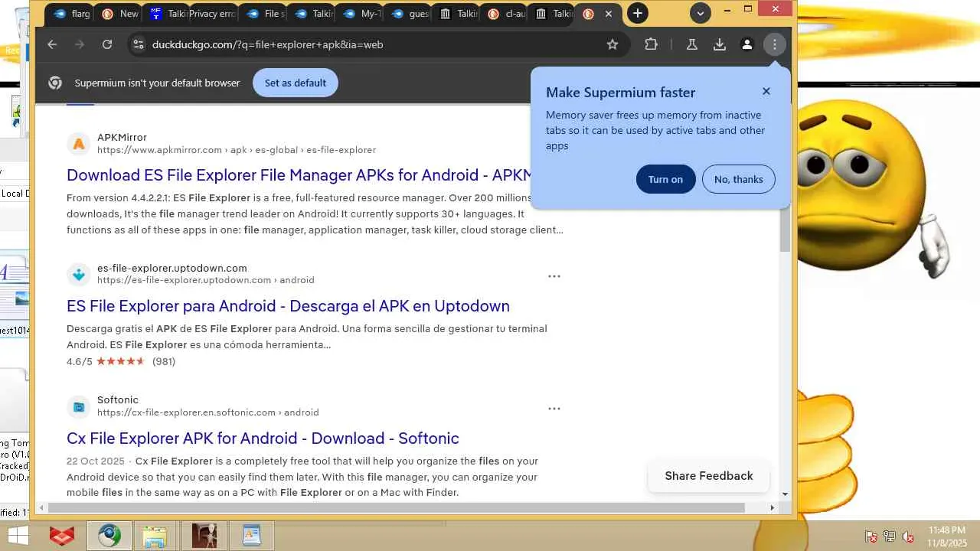Switch to the 'gues' tab

[x=409, y=14]
